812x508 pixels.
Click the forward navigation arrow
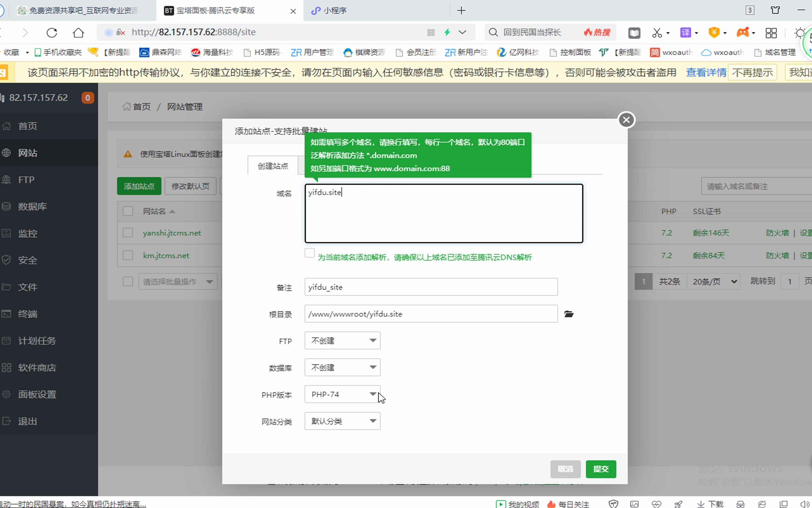click(x=25, y=33)
